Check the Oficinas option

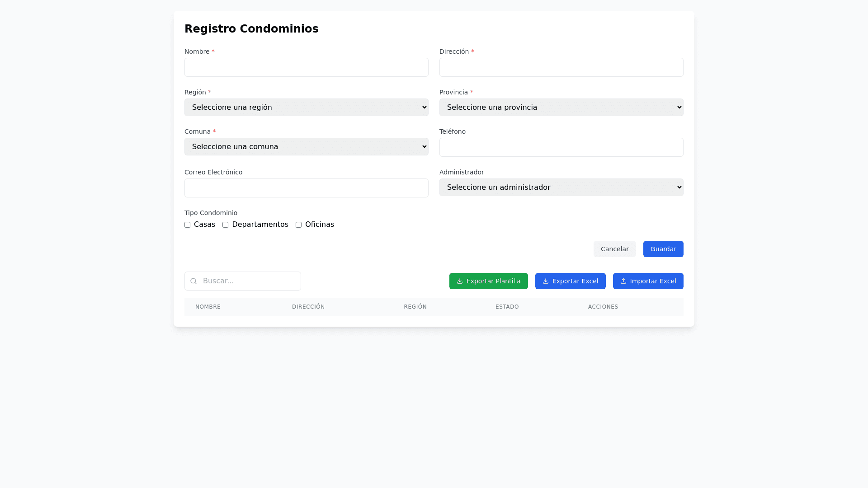298,225
